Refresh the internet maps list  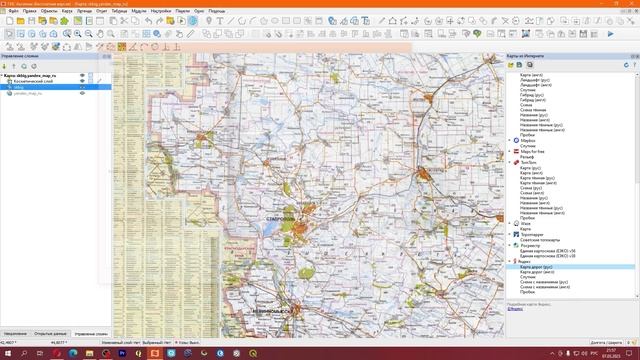coord(626,65)
